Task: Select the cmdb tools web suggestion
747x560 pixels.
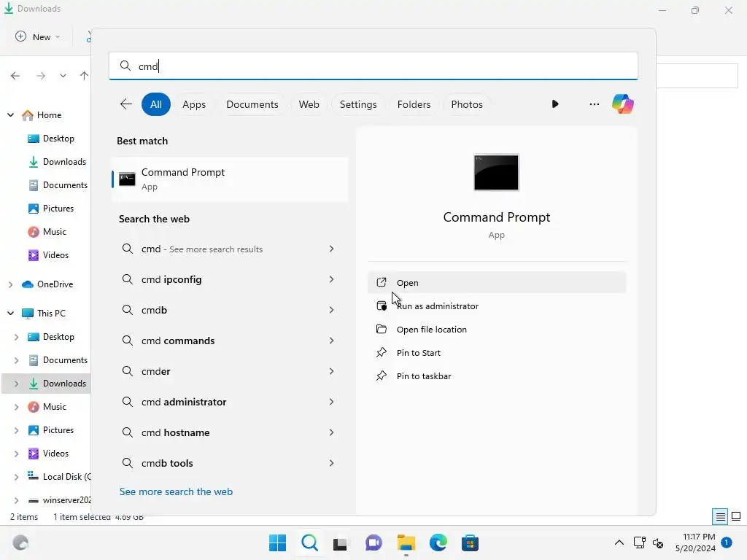Action: pos(230,463)
